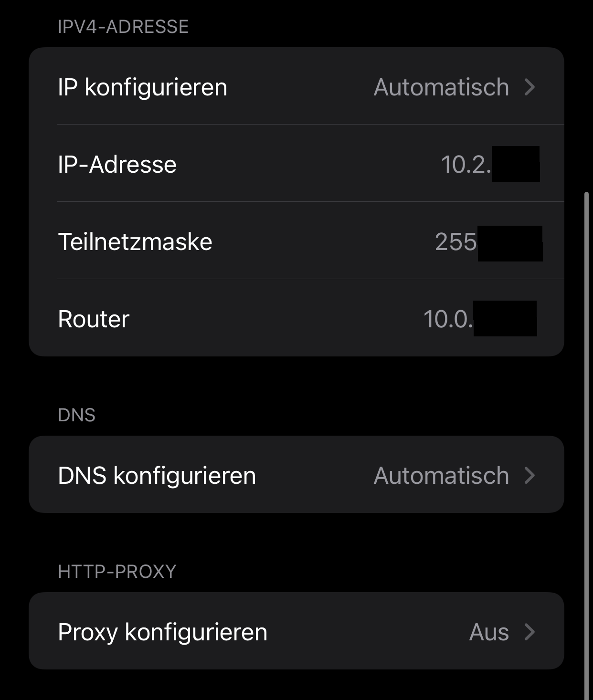The height and width of the screenshot is (700, 593).
Task: Open the IP konfigurieren setting
Action: (142, 87)
